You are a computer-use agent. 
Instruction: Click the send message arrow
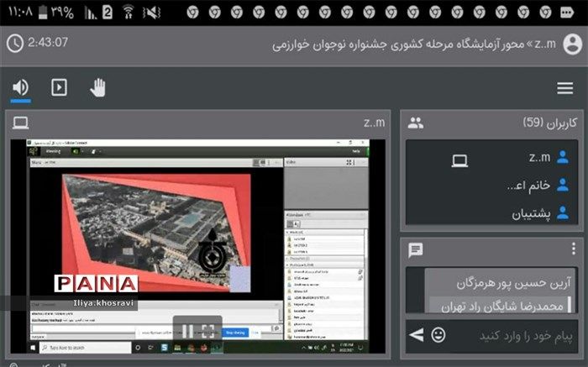point(417,335)
